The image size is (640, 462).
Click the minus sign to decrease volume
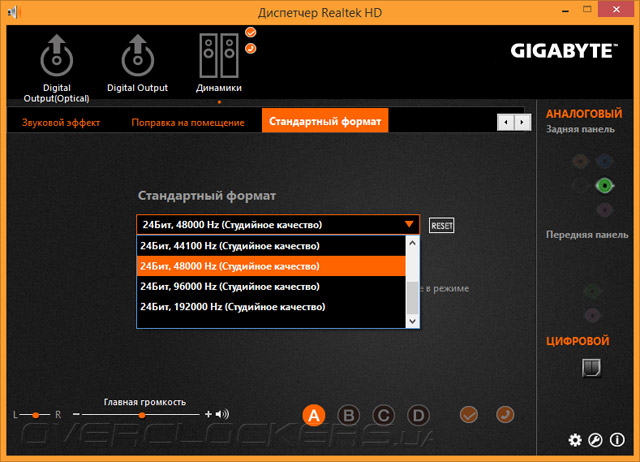76,414
